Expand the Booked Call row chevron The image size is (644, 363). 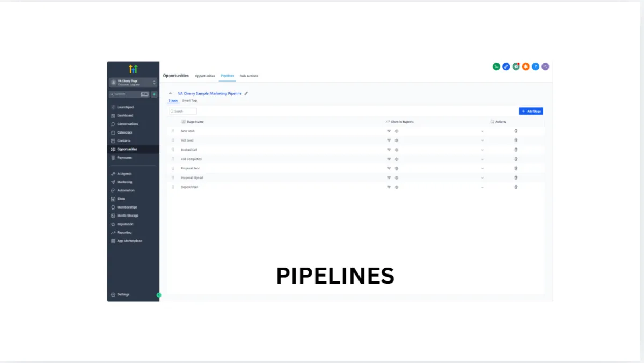(482, 150)
